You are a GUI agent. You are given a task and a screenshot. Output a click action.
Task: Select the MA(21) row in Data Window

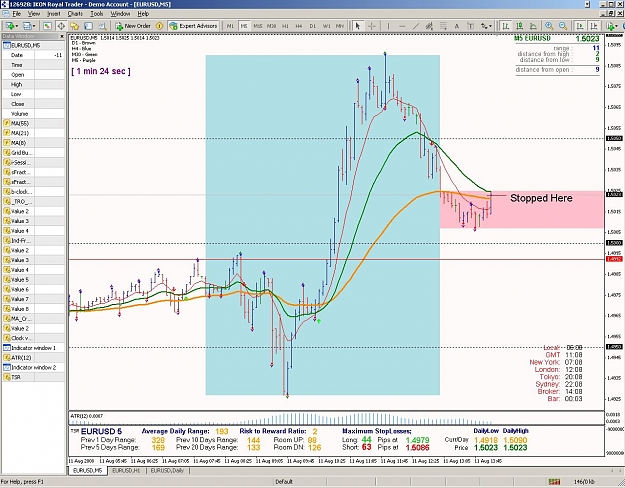click(33, 133)
